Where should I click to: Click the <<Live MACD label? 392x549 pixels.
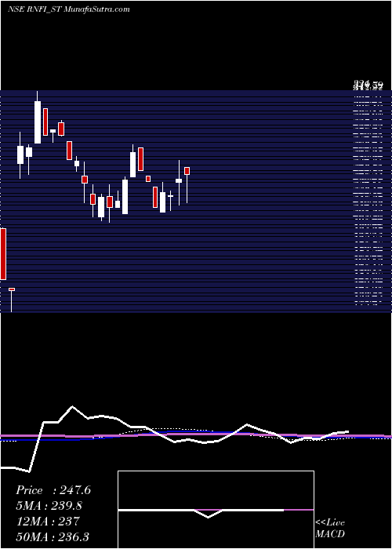point(330,528)
